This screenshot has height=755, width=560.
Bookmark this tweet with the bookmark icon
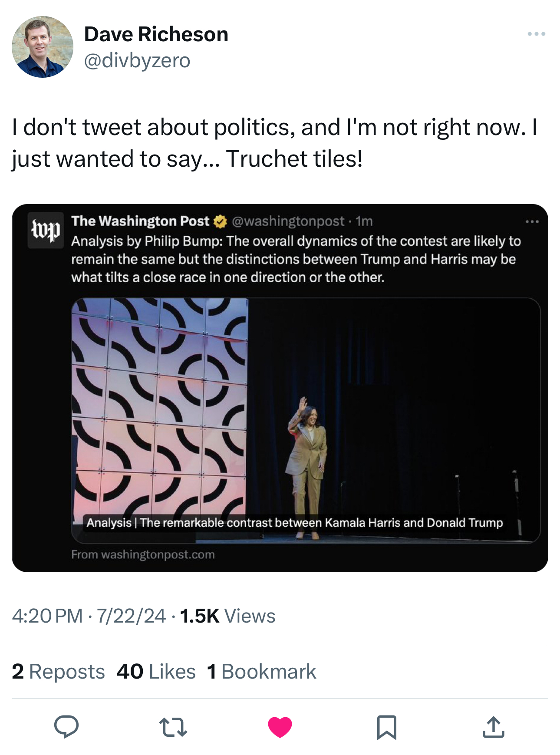tap(386, 727)
